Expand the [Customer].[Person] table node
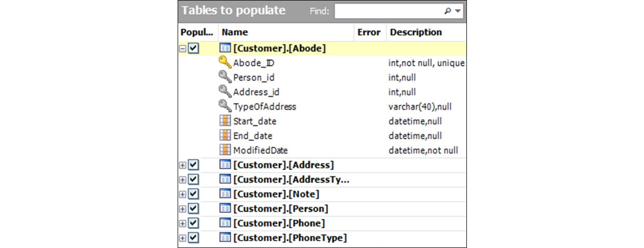Image resolution: width=644 pixels, height=248 pixels. click(x=182, y=209)
